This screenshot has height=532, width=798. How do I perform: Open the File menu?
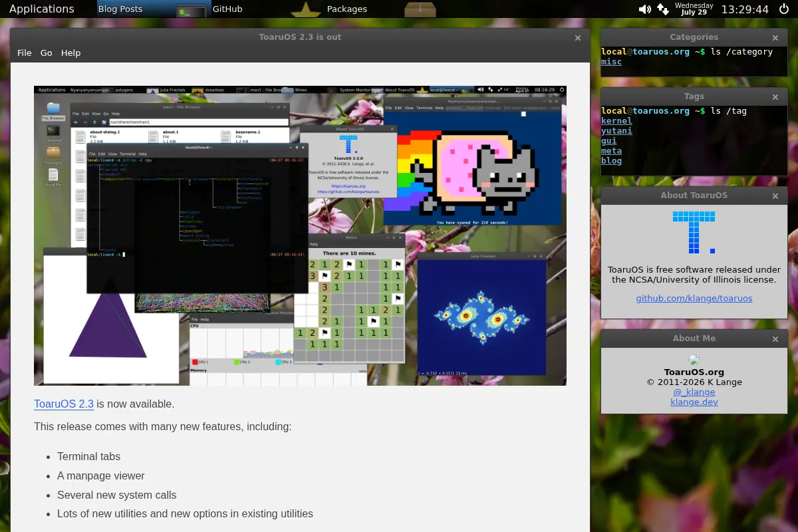(25, 53)
